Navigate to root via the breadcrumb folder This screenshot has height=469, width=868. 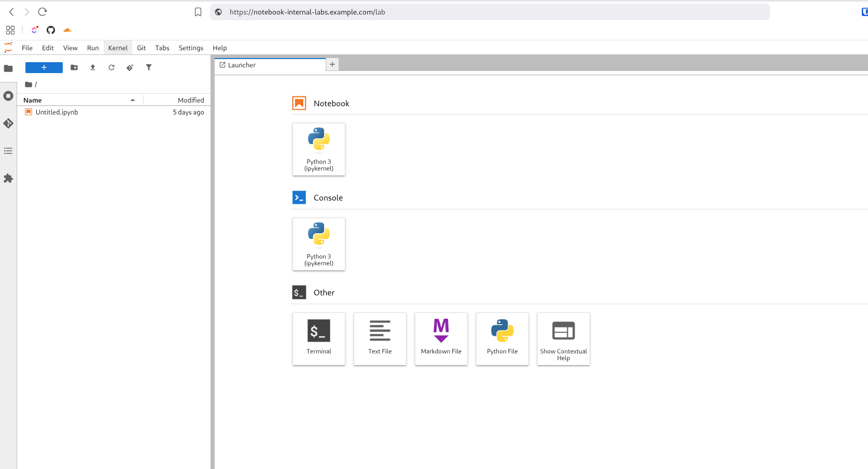click(29, 84)
